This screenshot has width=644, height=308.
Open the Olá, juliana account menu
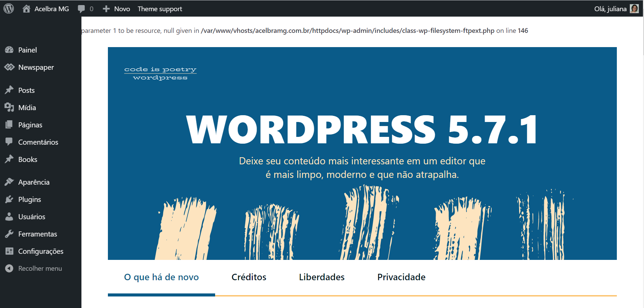[610, 9]
